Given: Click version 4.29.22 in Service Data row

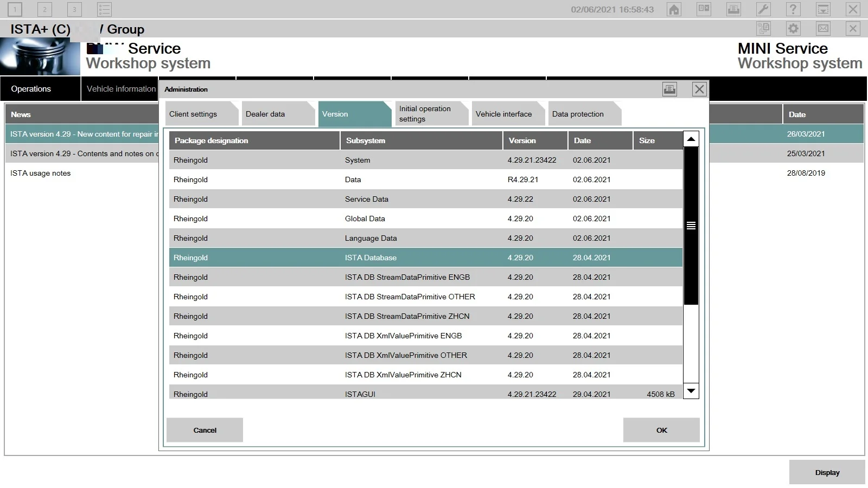Looking at the screenshot, I should (520, 199).
